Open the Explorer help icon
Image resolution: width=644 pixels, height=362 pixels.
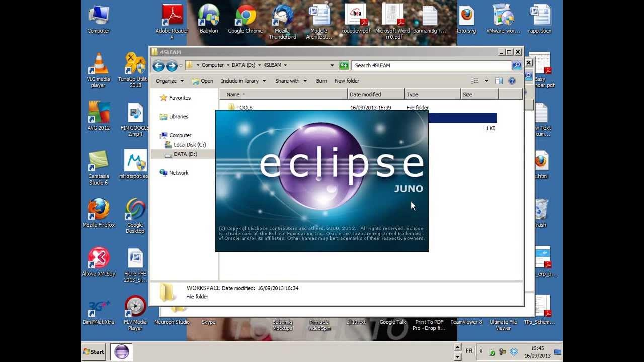pos(512,81)
